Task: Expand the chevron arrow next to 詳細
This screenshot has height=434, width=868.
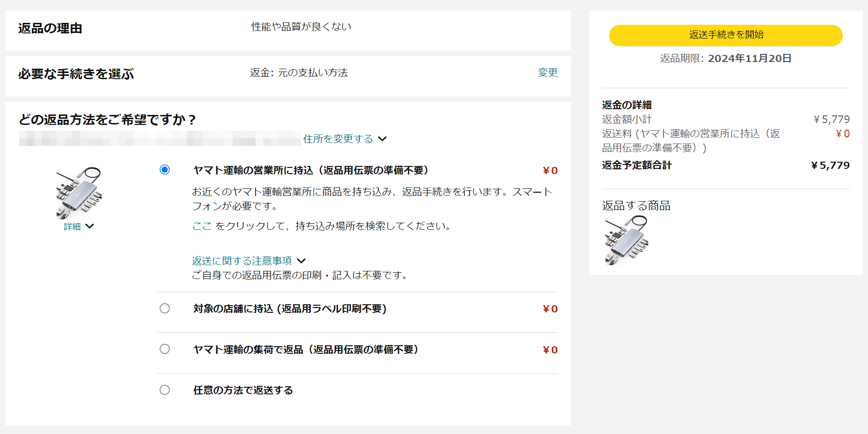Action: click(90, 226)
